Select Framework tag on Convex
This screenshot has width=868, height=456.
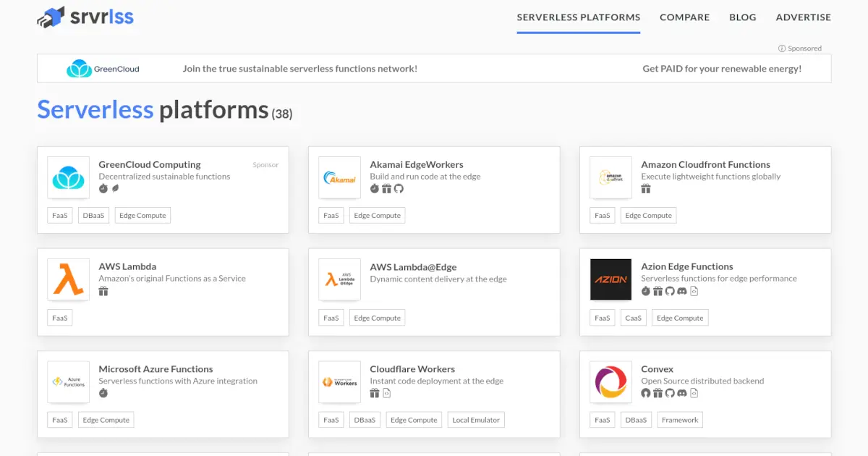point(680,420)
